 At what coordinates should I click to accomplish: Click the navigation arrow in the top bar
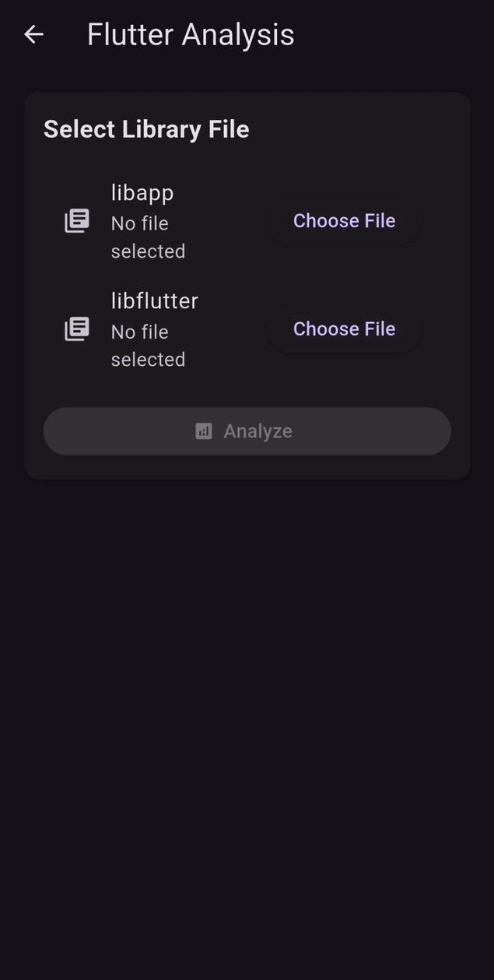coord(33,34)
